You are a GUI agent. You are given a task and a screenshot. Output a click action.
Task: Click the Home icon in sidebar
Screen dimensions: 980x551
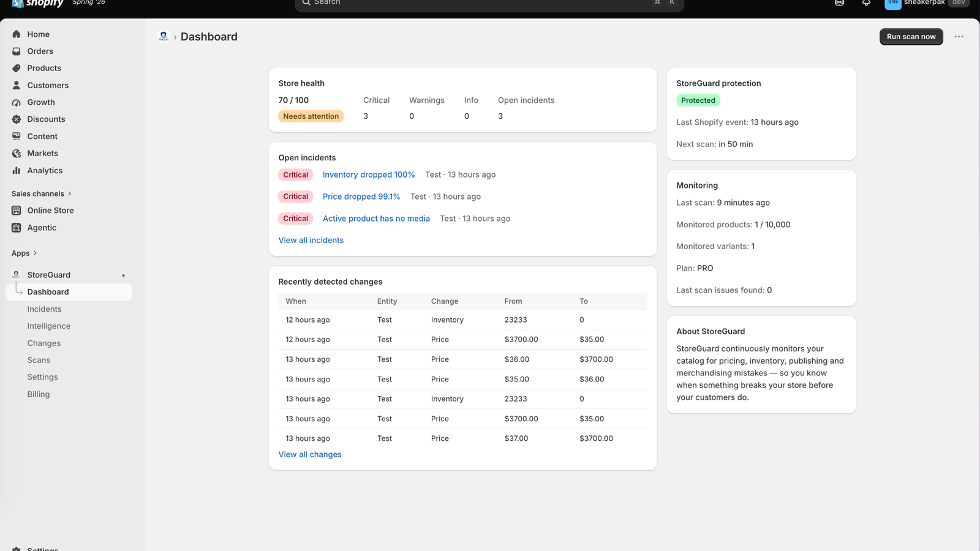pyautogui.click(x=17, y=34)
